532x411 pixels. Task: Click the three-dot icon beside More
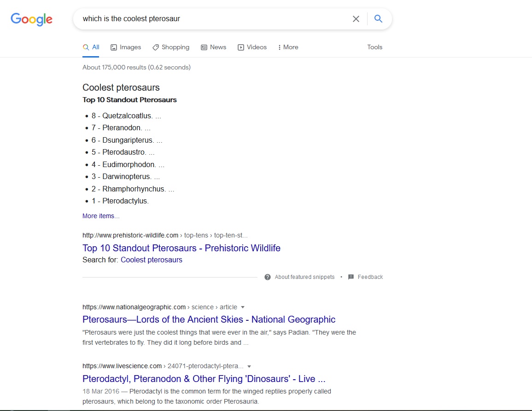click(279, 47)
